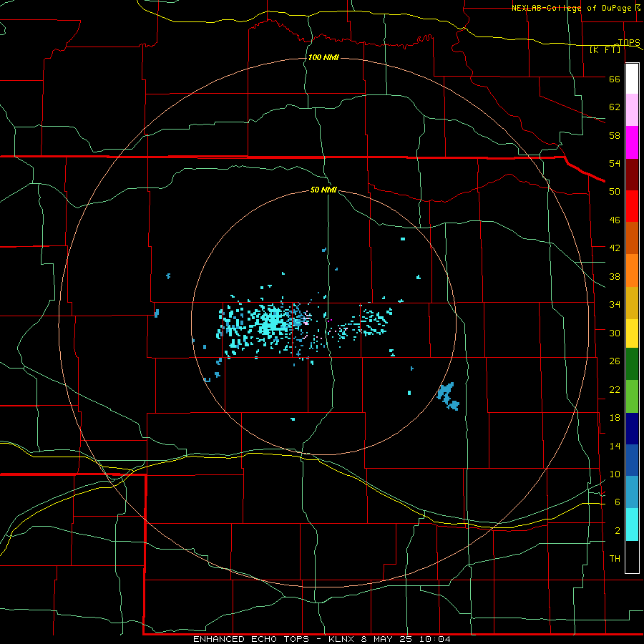Click the yellow legend color segment
The width and height of the screenshot is (644, 644).
tap(632, 333)
